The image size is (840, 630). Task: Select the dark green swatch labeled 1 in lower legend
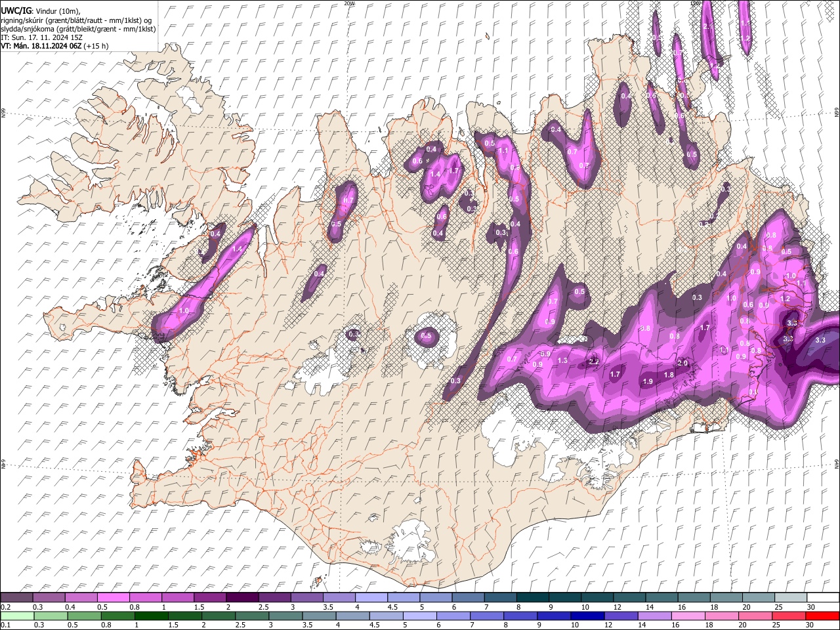[152, 616]
